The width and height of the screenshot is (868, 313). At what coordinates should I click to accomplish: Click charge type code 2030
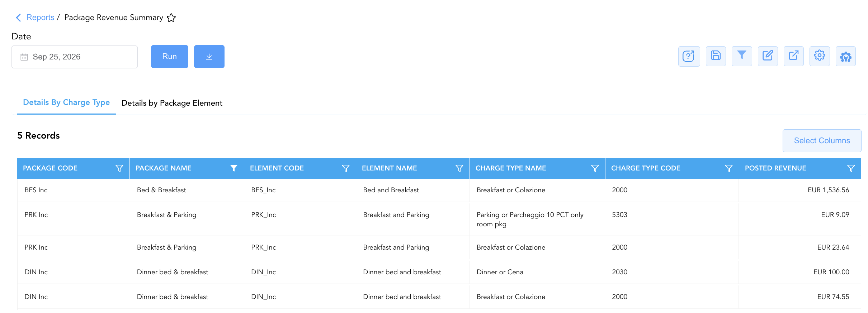coord(619,272)
